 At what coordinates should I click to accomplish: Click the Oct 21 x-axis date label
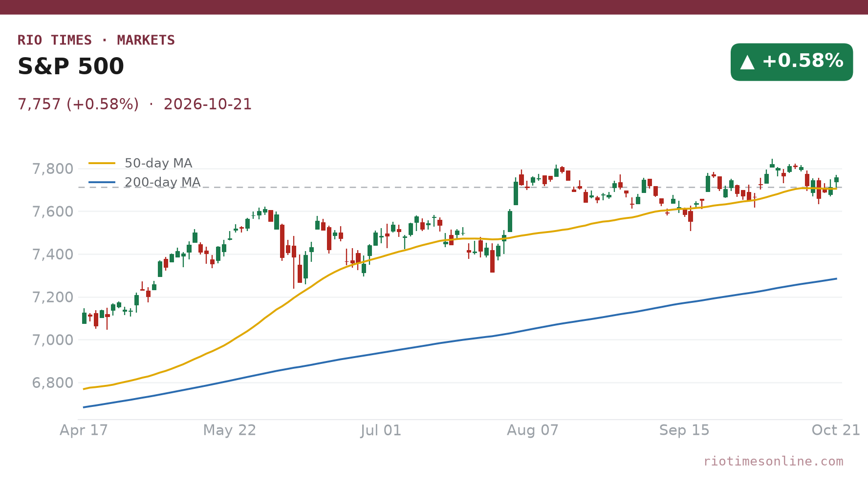pos(836,430)
